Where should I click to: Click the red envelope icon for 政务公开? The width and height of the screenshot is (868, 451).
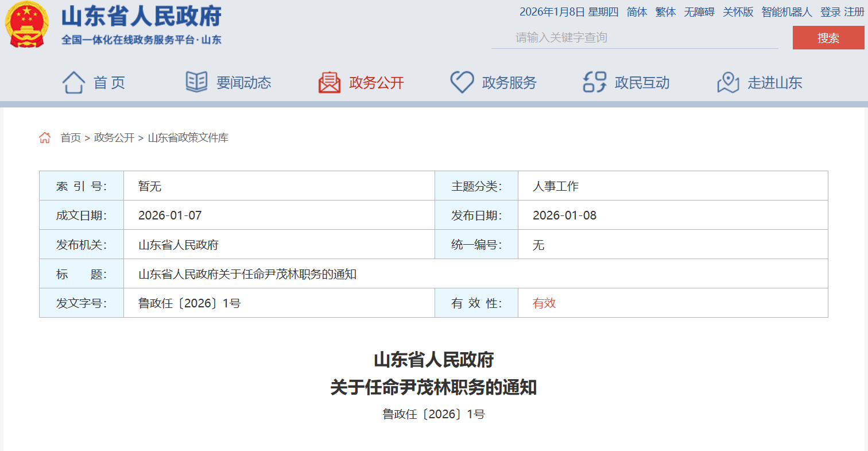pos(330,83)
